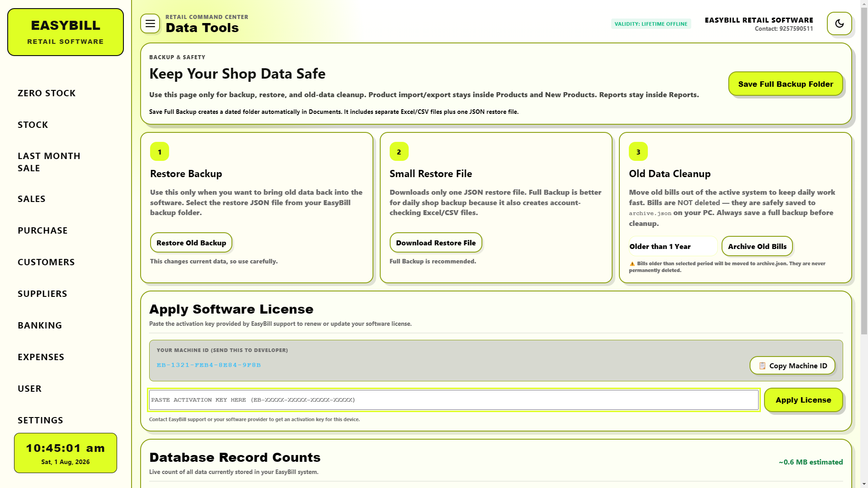Navigate to Sales section

tap(31, 199)
